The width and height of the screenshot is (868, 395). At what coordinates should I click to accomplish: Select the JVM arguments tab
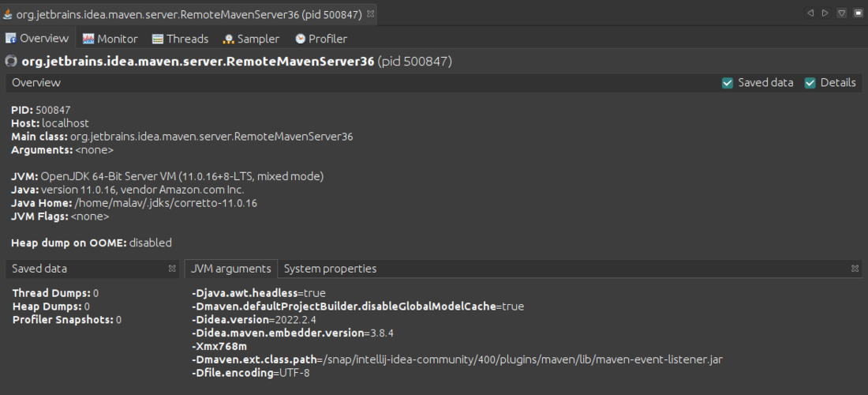(x=231, y=269)
